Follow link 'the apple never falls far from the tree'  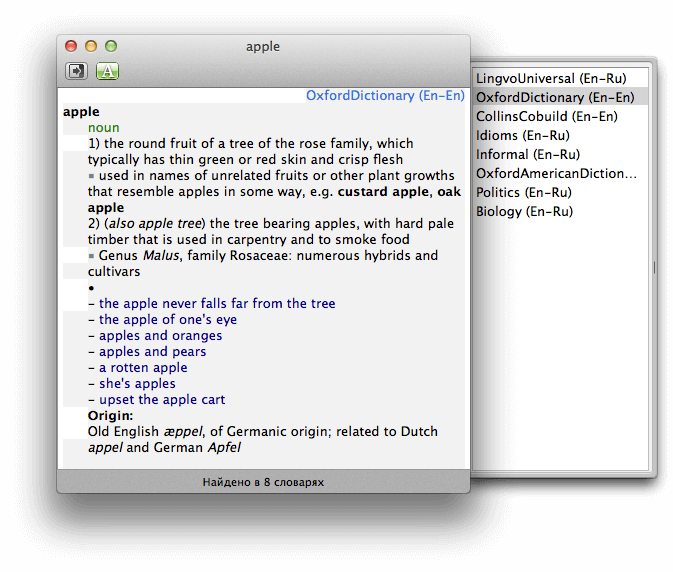tap(217, 303)
